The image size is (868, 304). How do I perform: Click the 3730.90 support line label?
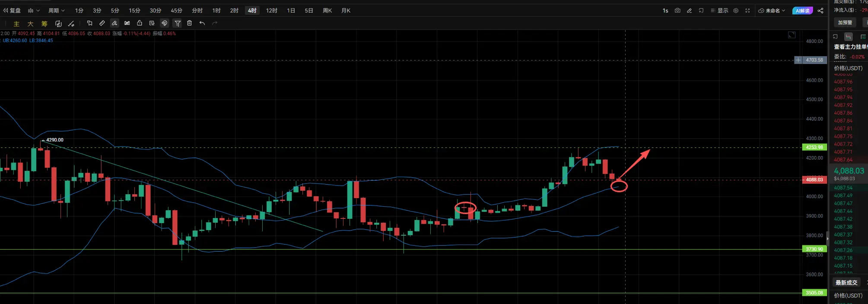814,249
